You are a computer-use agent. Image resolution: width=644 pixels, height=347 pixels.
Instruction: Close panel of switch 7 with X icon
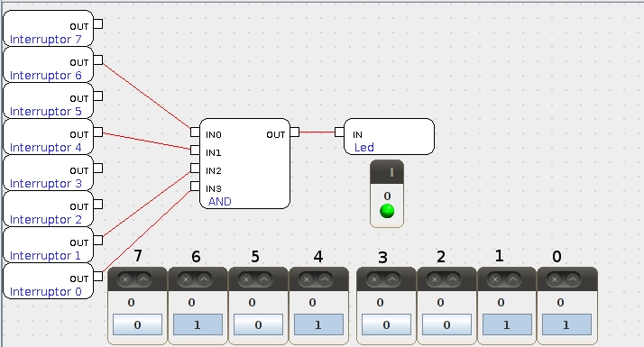tap(125, 279)
